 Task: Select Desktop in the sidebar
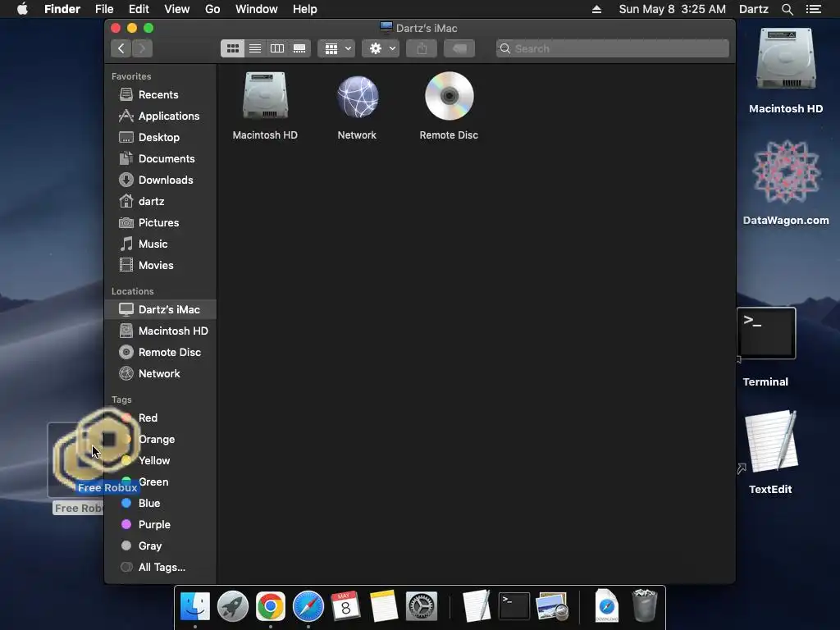click(x=161, y=138)
